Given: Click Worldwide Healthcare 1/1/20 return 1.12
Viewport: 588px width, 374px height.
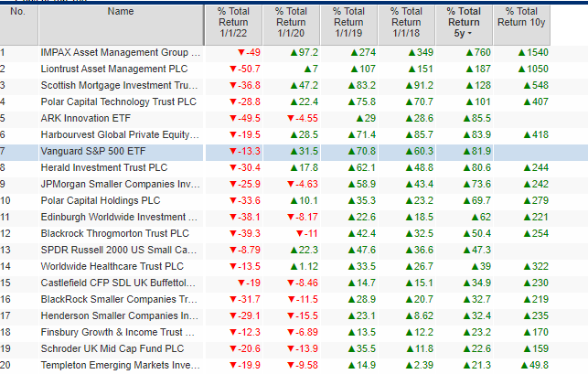Looking at the screenshot, I should pyautogui.click(x=305, y=267).
